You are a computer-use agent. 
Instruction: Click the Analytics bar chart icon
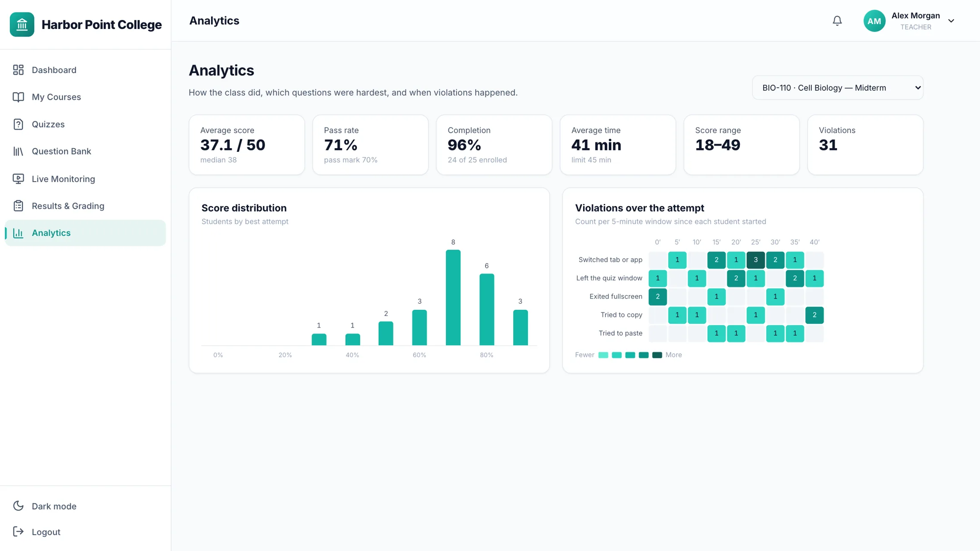click(x=18, y=233)
